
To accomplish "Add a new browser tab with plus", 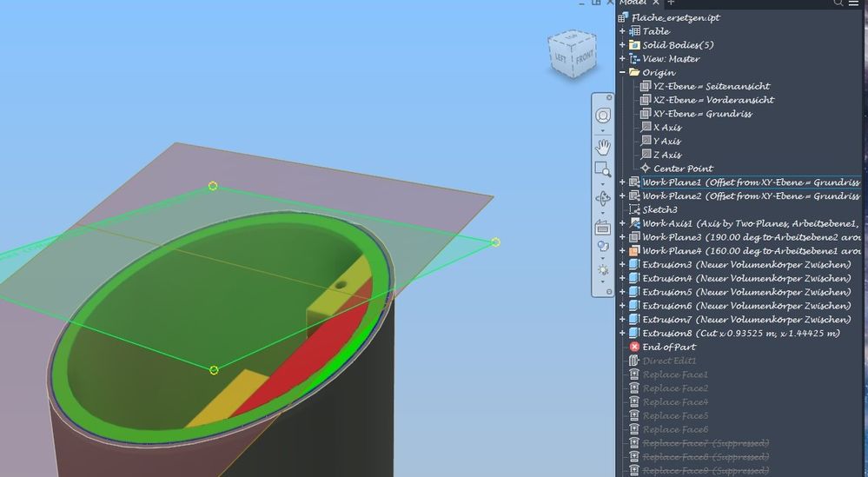I will tap(671, 3).
